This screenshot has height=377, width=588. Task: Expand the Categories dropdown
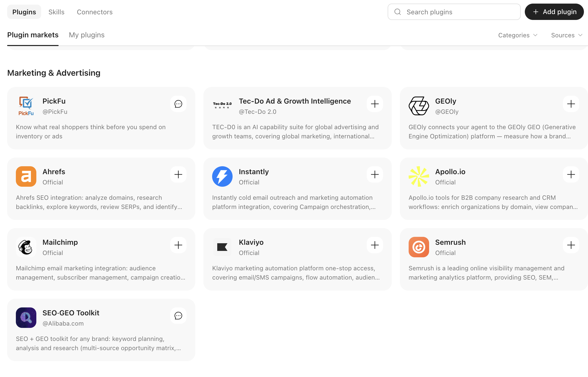518,35
